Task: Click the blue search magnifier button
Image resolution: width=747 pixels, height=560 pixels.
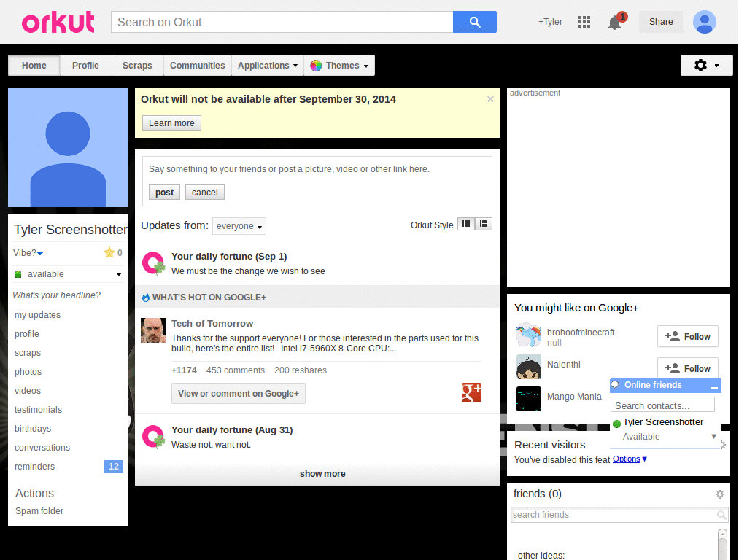Action: 474,22
